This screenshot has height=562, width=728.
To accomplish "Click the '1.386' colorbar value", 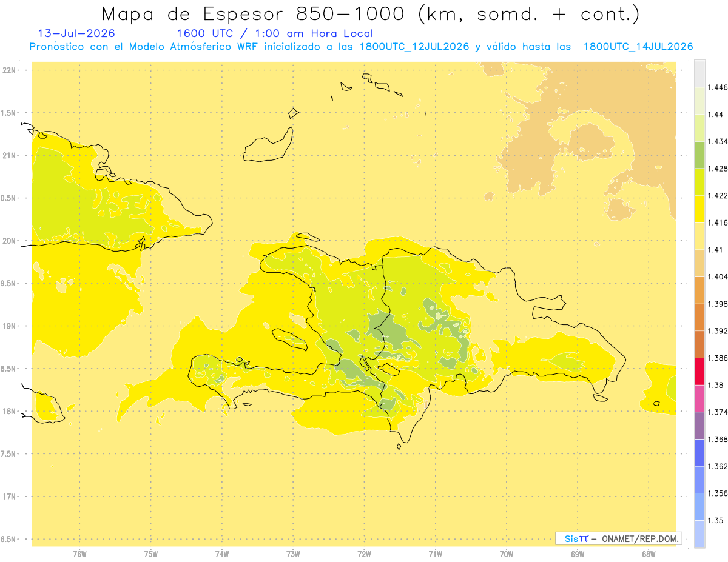I will [x=718, y=358].
